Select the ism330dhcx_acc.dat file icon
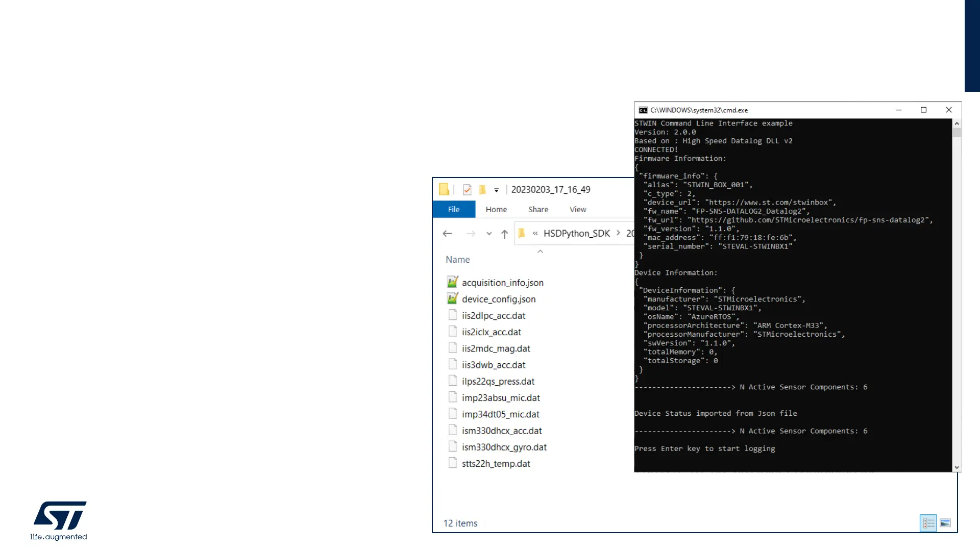 (x=452, y=430)
